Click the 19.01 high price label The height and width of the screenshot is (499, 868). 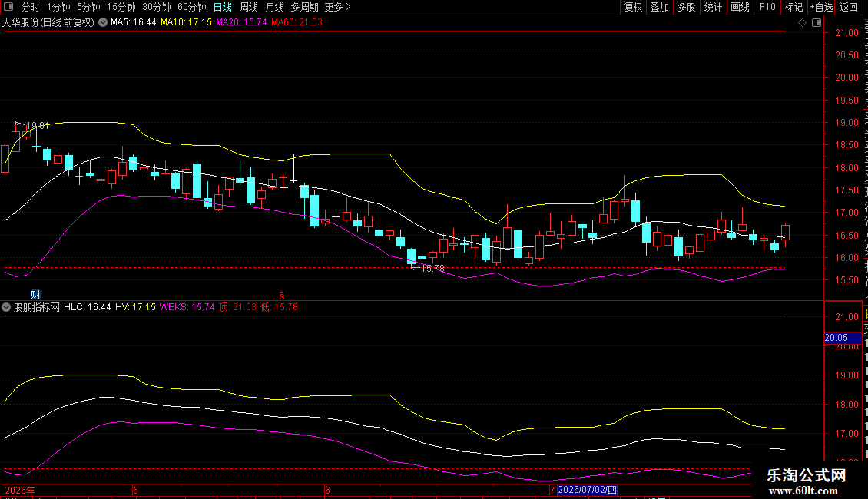[x=38, y=126]
